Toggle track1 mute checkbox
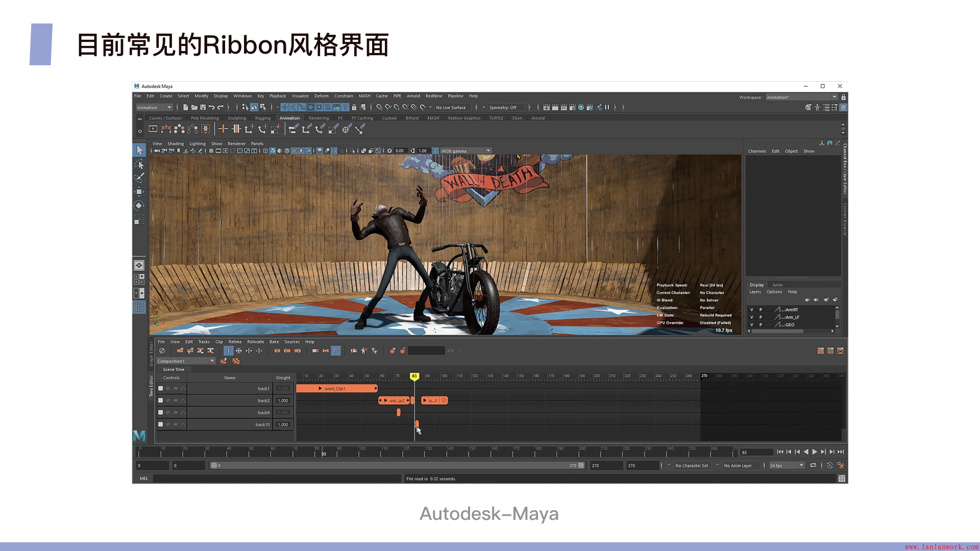Screen dimensions: 980x551 (x=161, y=388)
